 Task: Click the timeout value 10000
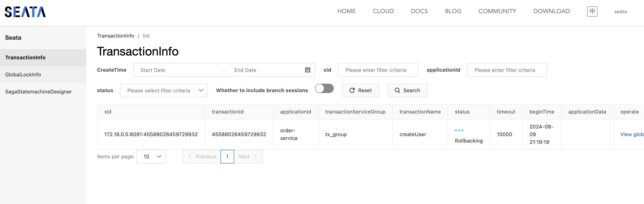tap(504, 134)
